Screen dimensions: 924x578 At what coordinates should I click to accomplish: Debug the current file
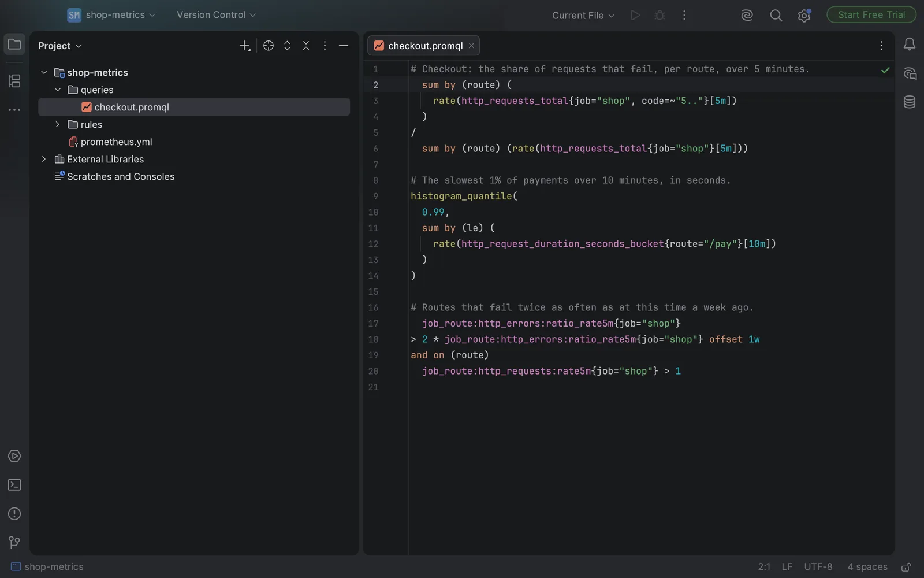coord(660,16)
